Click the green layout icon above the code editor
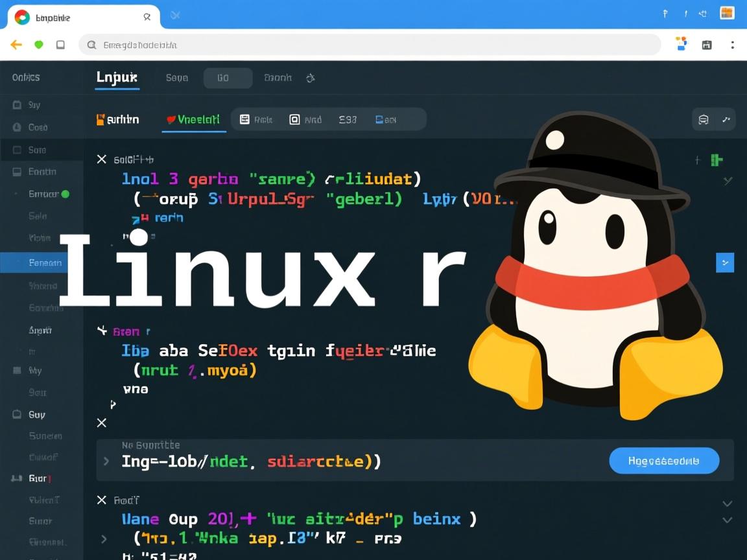 pos(717,159)
